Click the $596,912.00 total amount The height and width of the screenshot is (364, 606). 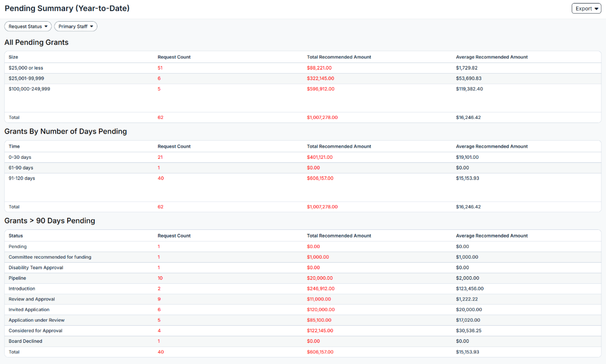pos(320,89)
